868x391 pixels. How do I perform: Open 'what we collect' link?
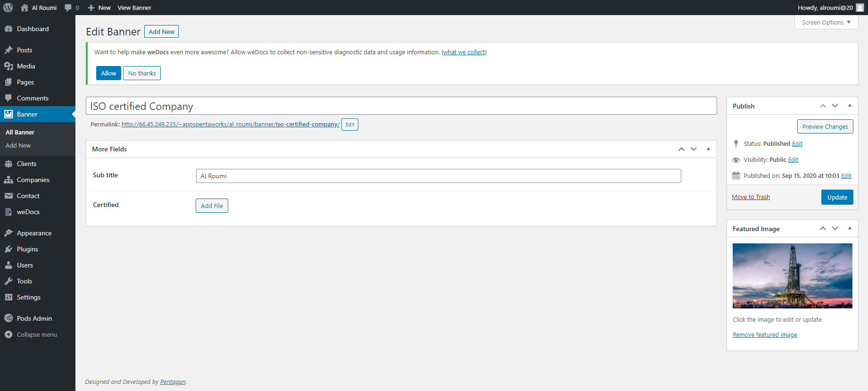464,52
